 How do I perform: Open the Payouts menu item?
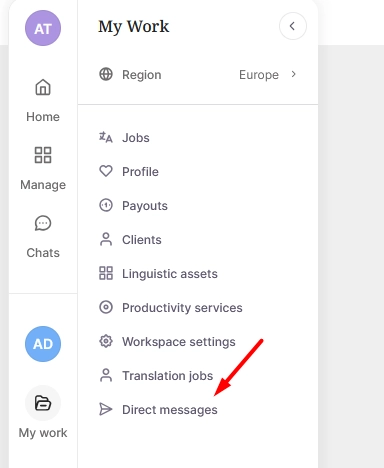tap(145, 206)
